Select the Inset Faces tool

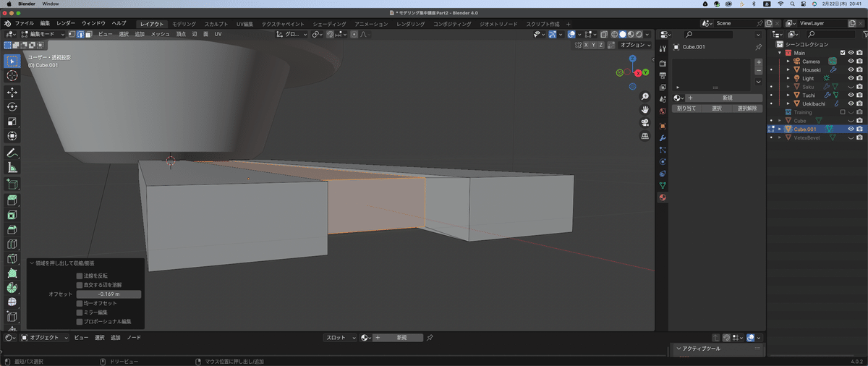pyautogui.click(x=12, y=215)
